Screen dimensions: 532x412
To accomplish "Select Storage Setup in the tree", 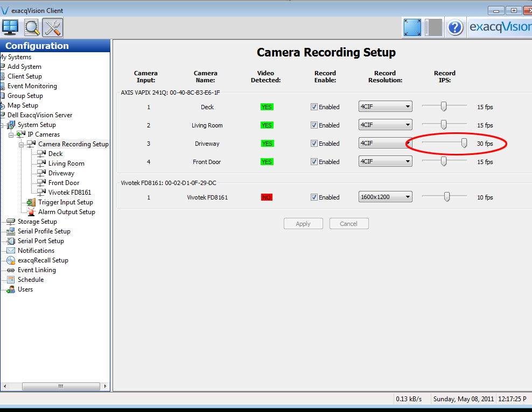I will (x=37, y=222).
